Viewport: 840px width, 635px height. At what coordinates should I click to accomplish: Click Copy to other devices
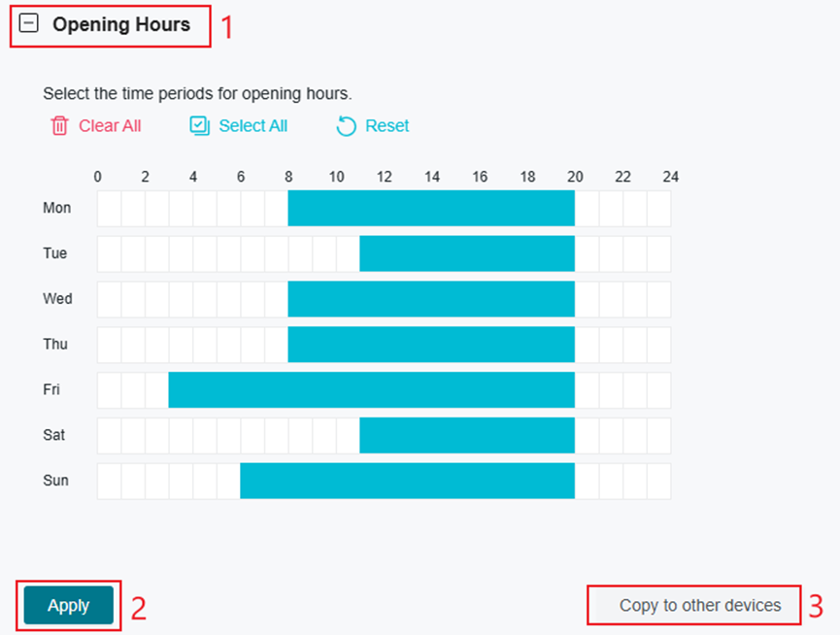(693, 605)
